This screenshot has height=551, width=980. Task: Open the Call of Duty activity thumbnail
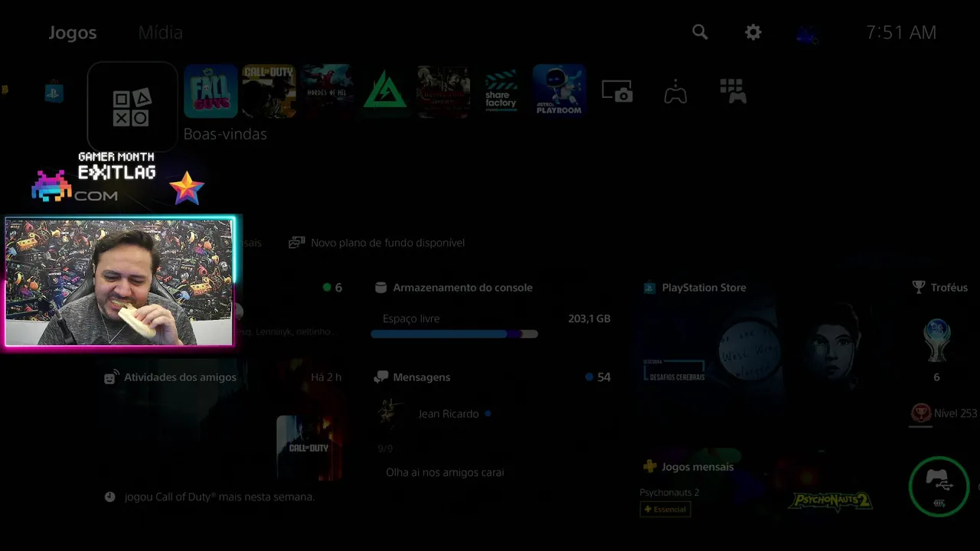click(x=309, y=448)
